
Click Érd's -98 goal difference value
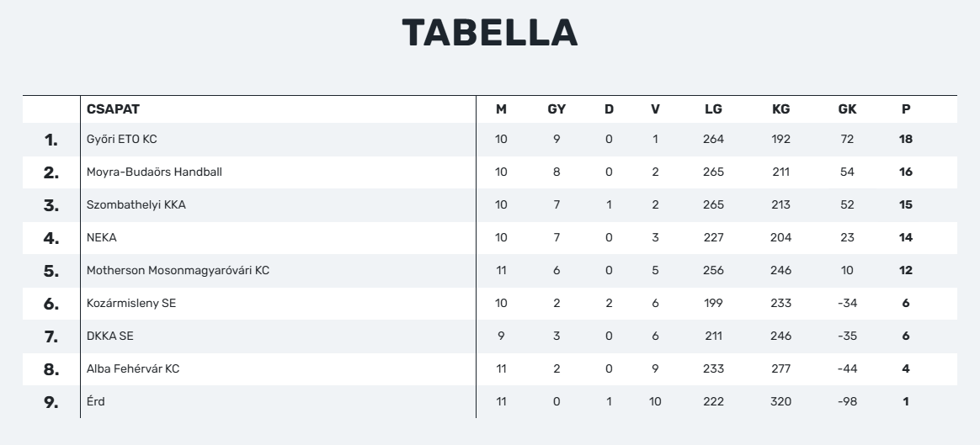(x=847, y=401)
